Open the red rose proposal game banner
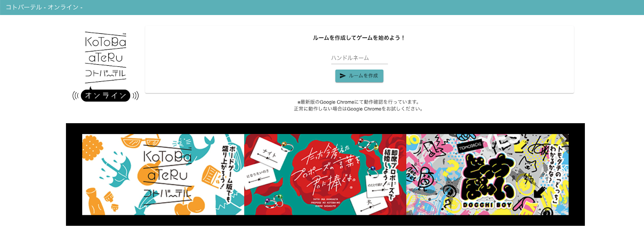 pyautogui.click(x=325, y=174)
